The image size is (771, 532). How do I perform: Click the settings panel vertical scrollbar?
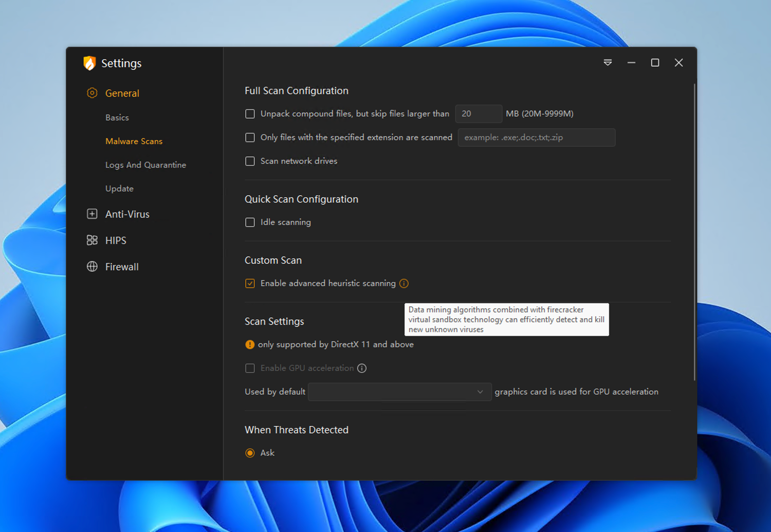click(x=694, y=231)
